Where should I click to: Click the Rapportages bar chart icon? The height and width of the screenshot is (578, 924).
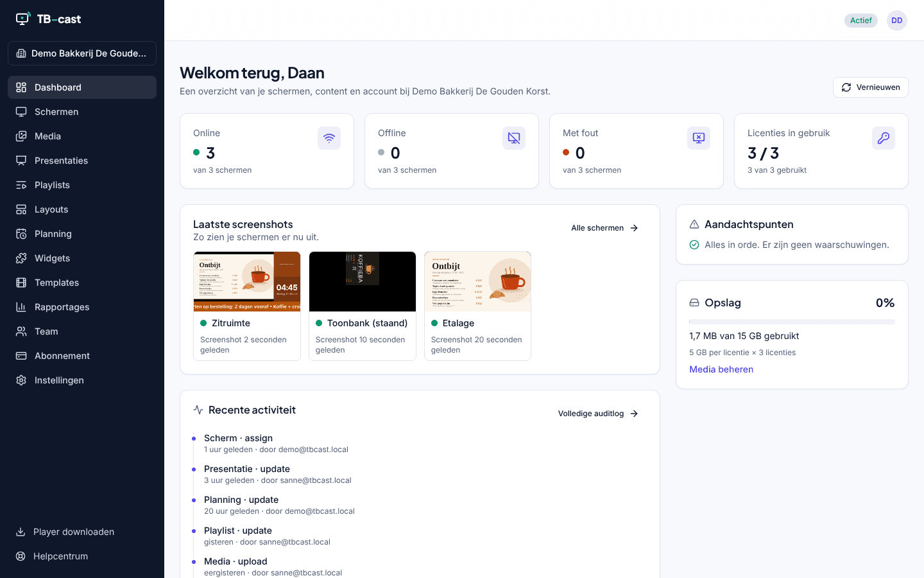click(21, 307)
